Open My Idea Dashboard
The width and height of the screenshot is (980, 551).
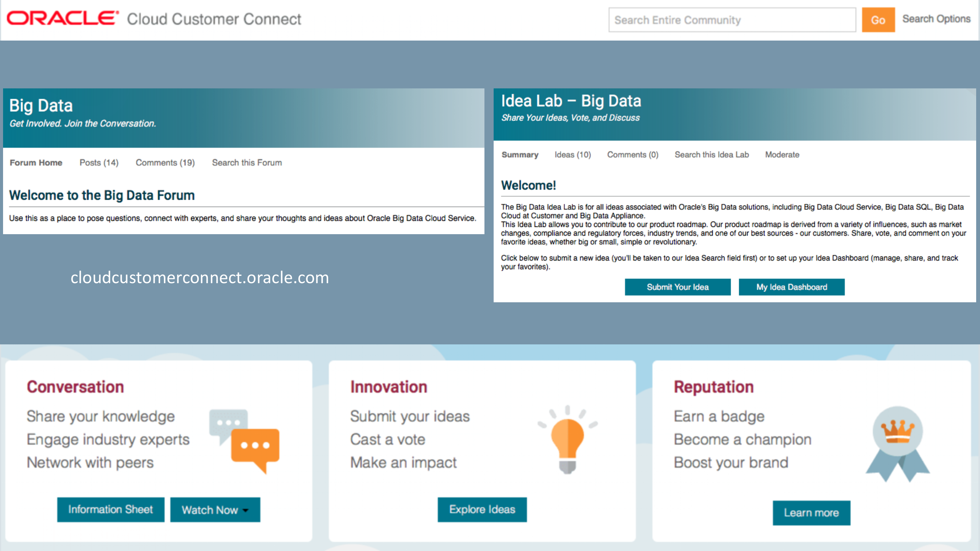coord(791,287)
